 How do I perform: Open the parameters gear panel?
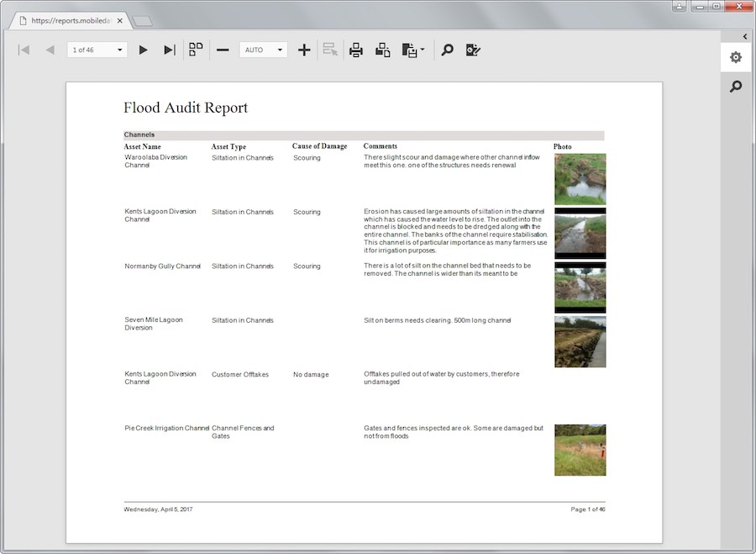click(x=736, y=57)
